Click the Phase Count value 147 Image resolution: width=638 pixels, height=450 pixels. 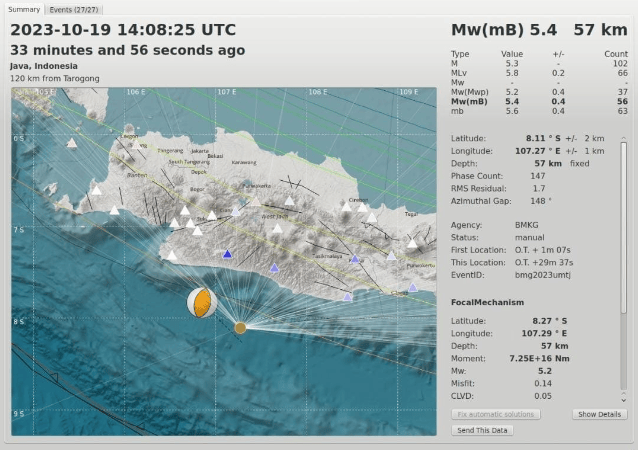537,176
